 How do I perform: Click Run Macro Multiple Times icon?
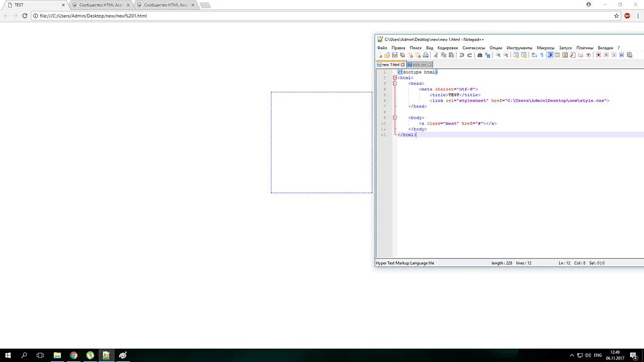click(x=622, y=55)
